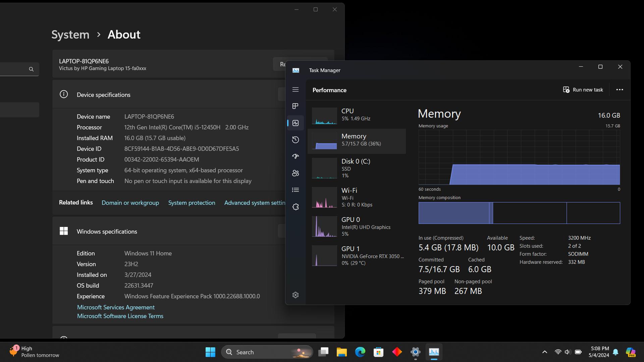Click Form factor value SODIMM
The image size is (644, 362).
pos(578,254)
